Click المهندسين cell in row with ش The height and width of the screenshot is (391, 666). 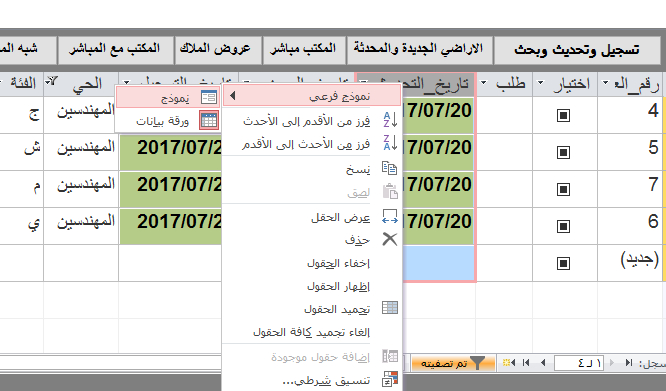point(81,152)
